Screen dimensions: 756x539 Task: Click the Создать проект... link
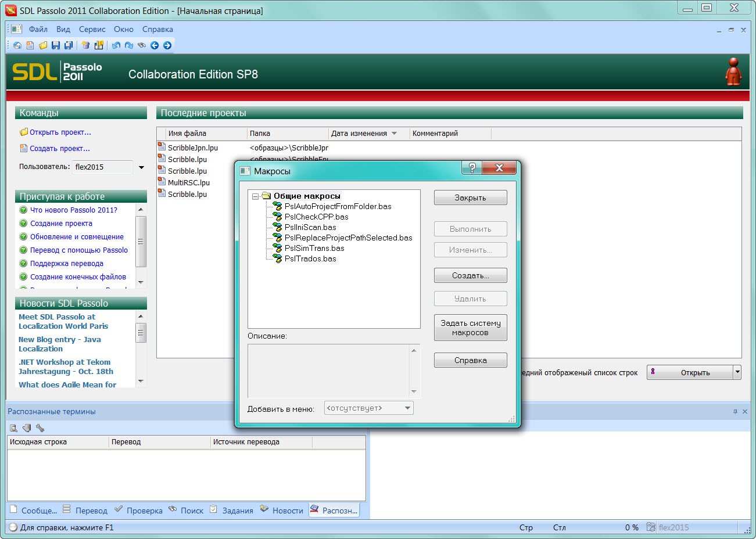point(59,148)
